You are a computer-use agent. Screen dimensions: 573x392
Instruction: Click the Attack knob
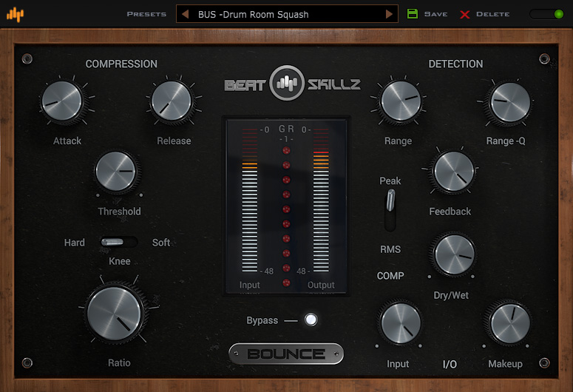tap(63, 102)
